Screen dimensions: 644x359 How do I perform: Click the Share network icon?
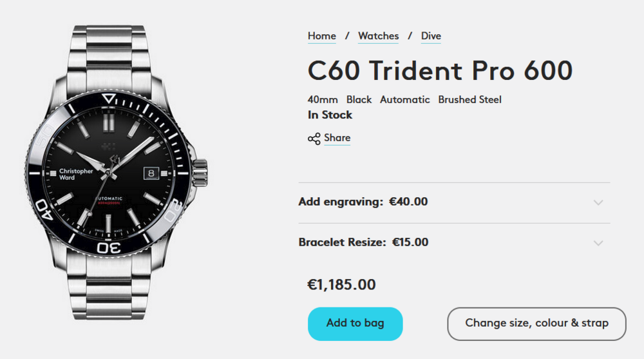314,139
